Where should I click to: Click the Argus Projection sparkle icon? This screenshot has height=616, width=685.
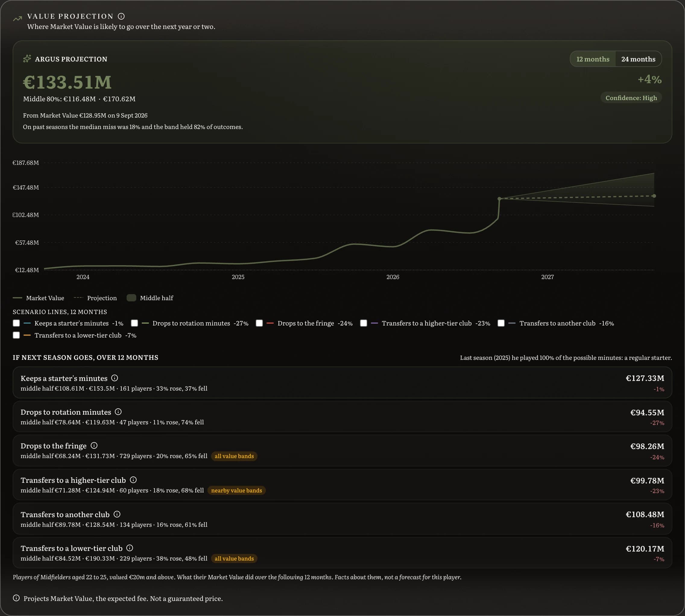(27, 58)
